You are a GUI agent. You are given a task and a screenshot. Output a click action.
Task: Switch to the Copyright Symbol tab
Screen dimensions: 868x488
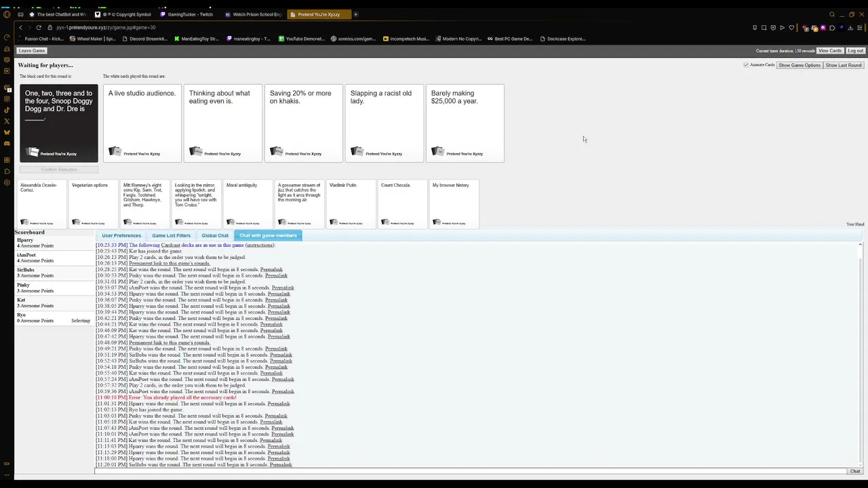(x=123, y=14)
